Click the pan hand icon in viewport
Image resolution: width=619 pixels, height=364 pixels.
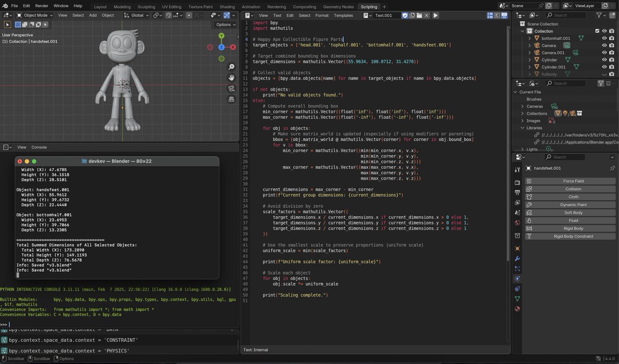(x=231, y=78)
